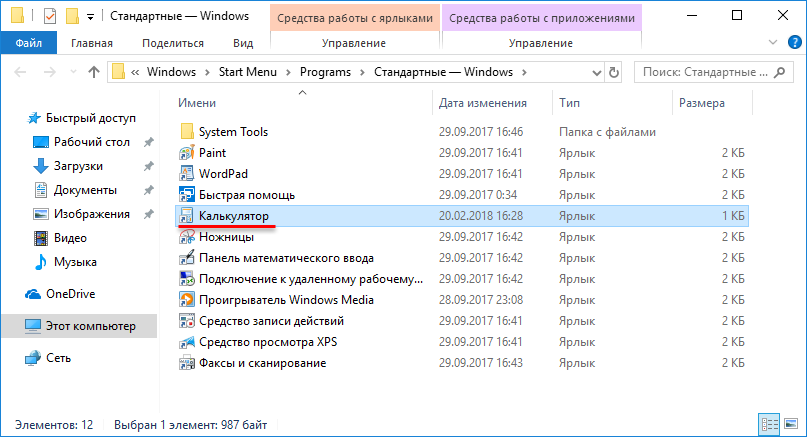The width and height of the screenshot is (807, 437).
Task: Click the WordPad shortcut icon
Action: [186, 174]
